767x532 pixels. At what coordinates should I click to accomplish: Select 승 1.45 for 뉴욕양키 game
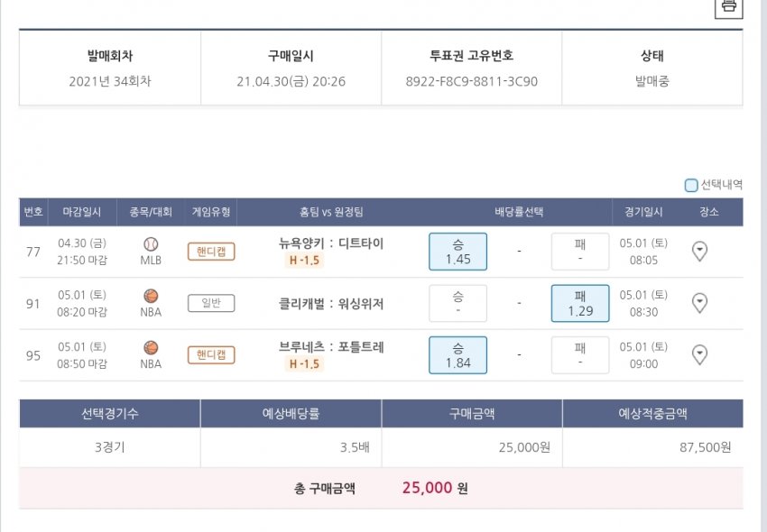pyautogui.click(x=457, y=252)
